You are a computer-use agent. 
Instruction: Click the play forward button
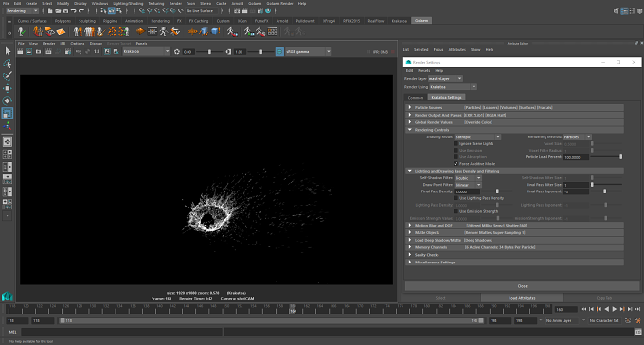(x=615, y=309)
